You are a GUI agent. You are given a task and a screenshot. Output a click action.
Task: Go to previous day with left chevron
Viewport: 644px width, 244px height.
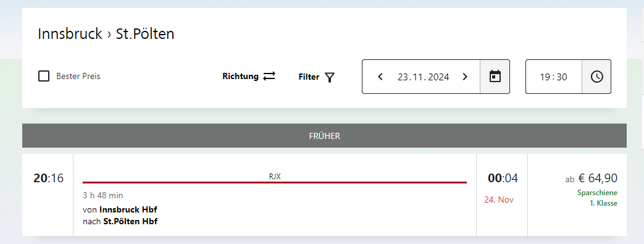(380, 77)
